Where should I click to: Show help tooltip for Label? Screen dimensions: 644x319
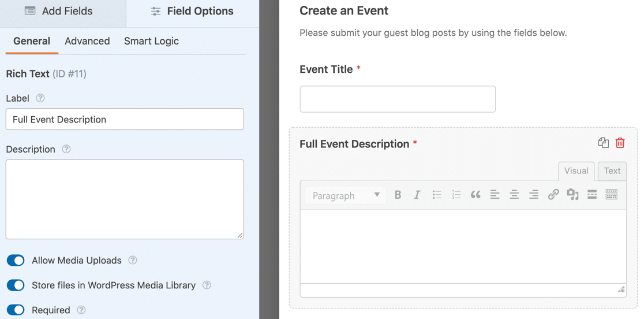[x=40, y=98]
